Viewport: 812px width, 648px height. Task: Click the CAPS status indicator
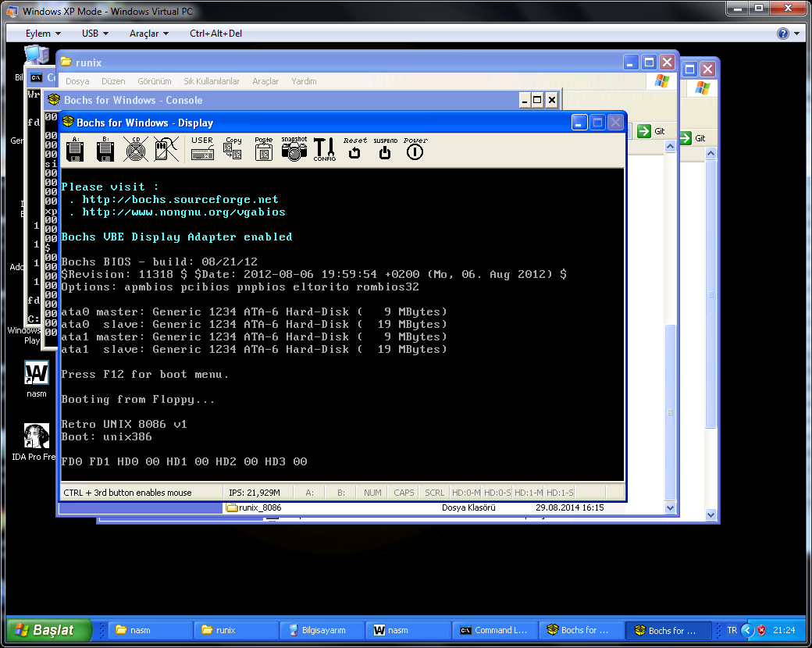[x=404, y=493]
